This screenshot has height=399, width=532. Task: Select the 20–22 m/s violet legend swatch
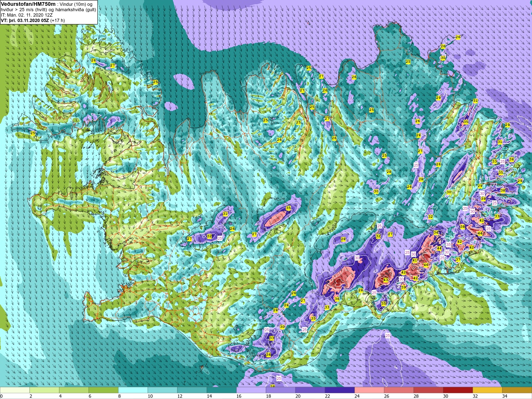pyautogui.click(x=310, y=390)
